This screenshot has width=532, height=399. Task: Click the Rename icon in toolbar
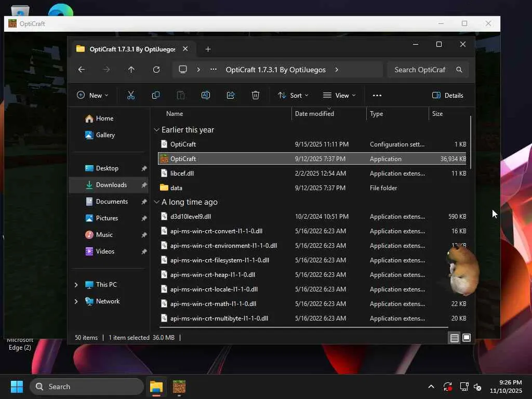(206, 96)
